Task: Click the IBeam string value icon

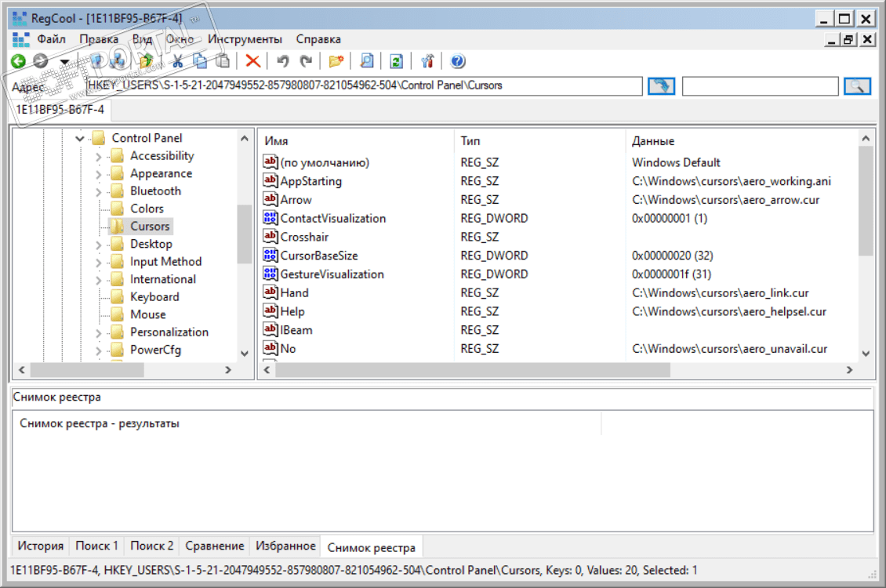Action: pyautogui.click(x=271, y=329)
